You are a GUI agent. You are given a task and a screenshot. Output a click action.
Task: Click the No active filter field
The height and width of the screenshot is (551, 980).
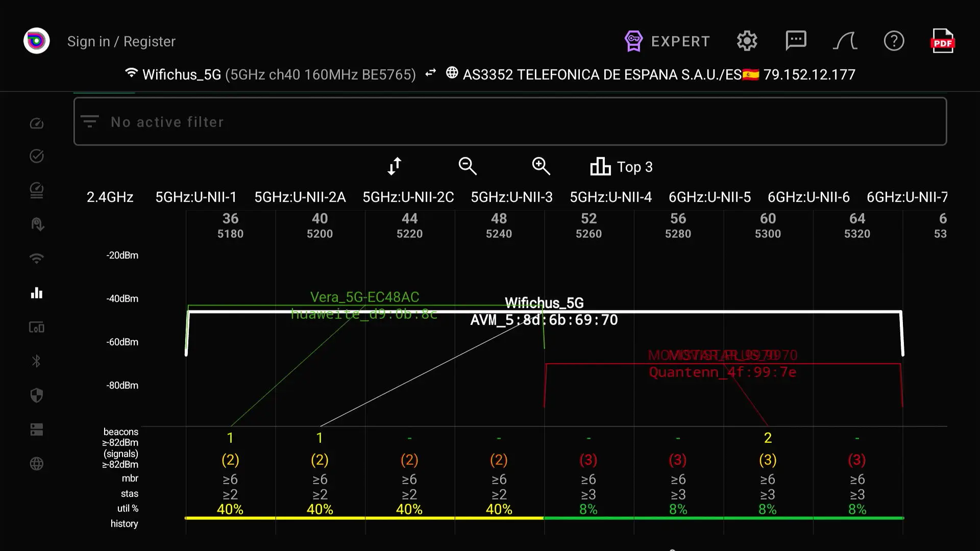tap(510, 121)
